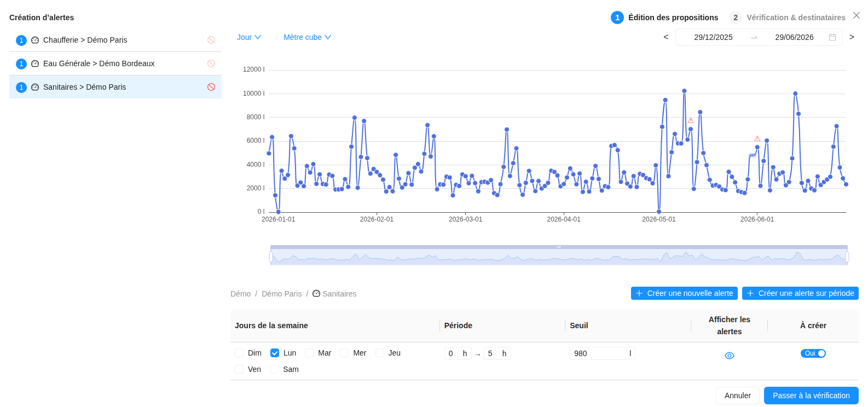
Task: Check the Dim day checkbox
Action: [x=239, y=353]
